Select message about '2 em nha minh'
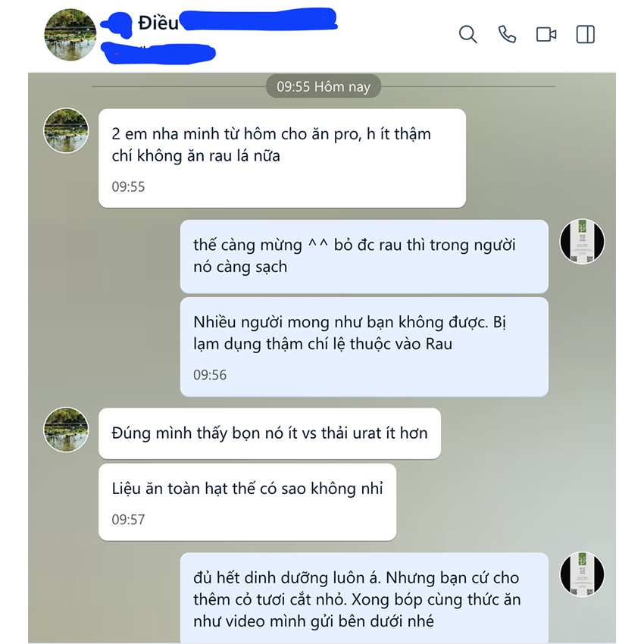This screenshot has width=644, height=644. pyautogui.click(x=282, y=158)
